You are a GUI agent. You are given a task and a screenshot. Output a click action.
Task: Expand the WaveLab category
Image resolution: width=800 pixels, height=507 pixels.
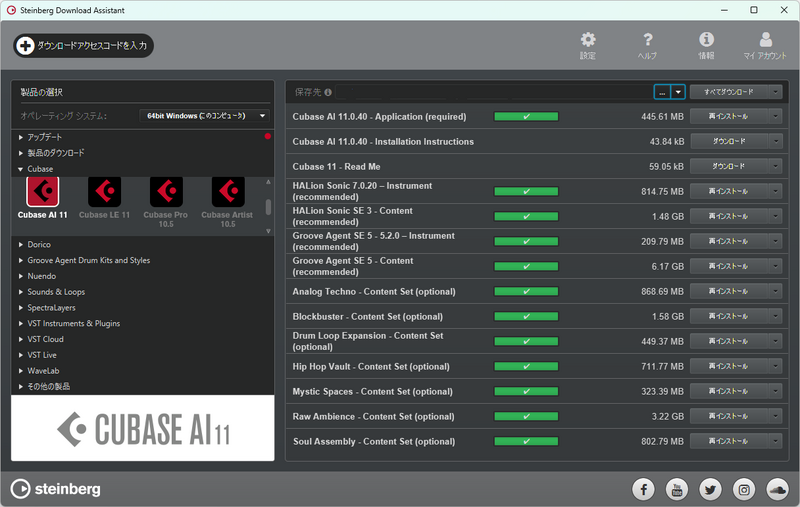[x=20, y=371]
